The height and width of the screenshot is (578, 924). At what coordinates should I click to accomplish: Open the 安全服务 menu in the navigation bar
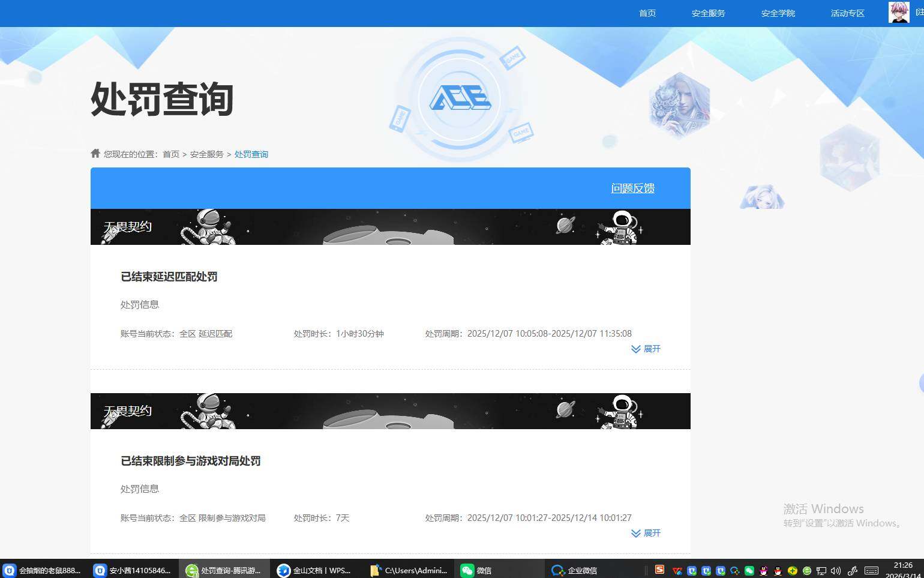708,13
